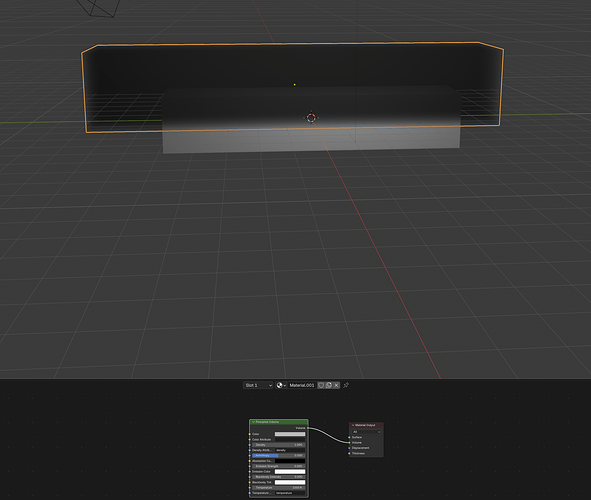This screenshot has width=591, height=500.
Task: Click the Displacement socket on Material Output
Action: [349, 448]
